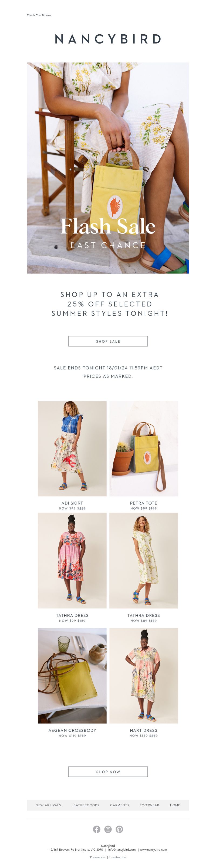Click the NANCYBIRD logo header

coord(108,39)
